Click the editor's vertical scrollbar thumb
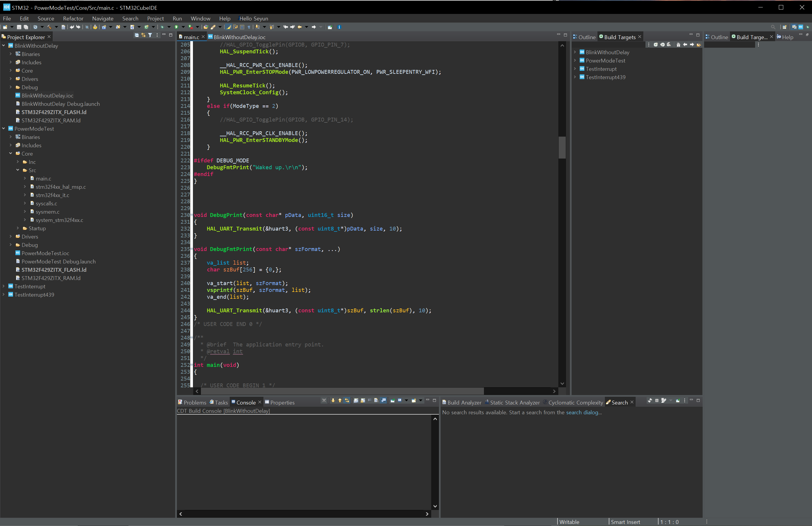812x526 pixels. [x=562, y=147]
